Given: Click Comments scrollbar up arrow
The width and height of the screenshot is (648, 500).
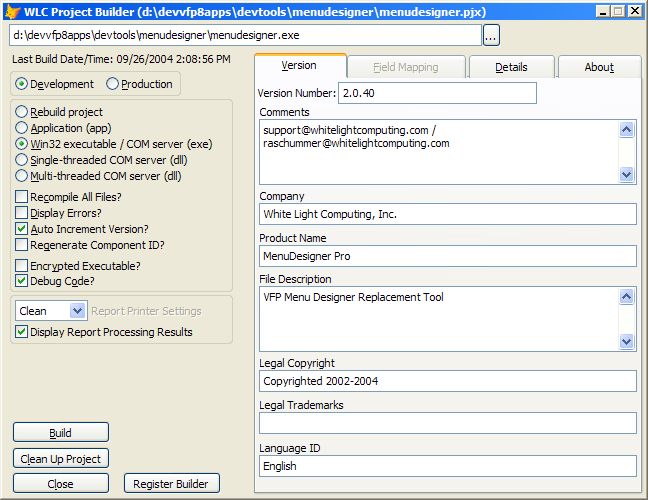Looking at the screenshot, I should [627, 130].
